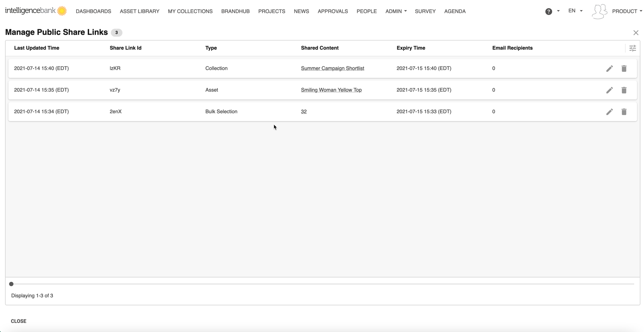This screenshot has height=332, width=644.
Task: Open the EN language dropdown
Action: click(575, 11)
